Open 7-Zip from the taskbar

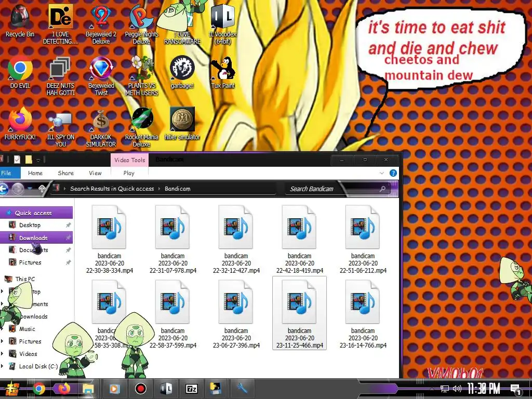click(x=192, y=389)
